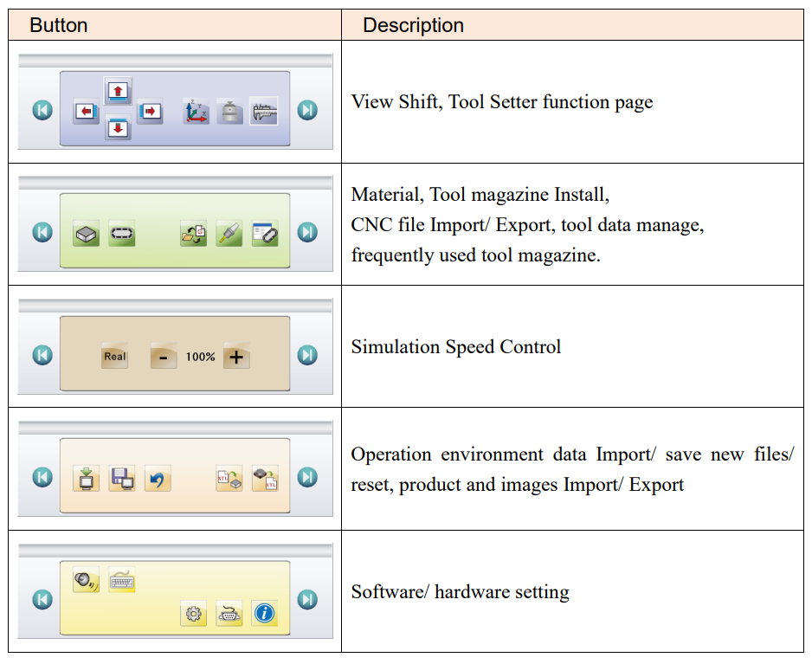Click the caliper measurement icon

tap(265, 111)
